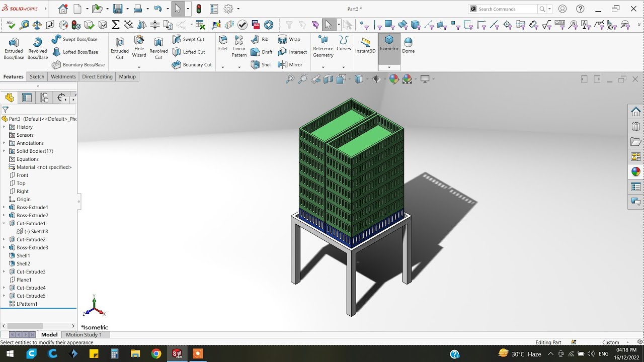Open the Direct Editing tab

pos(97,77)
